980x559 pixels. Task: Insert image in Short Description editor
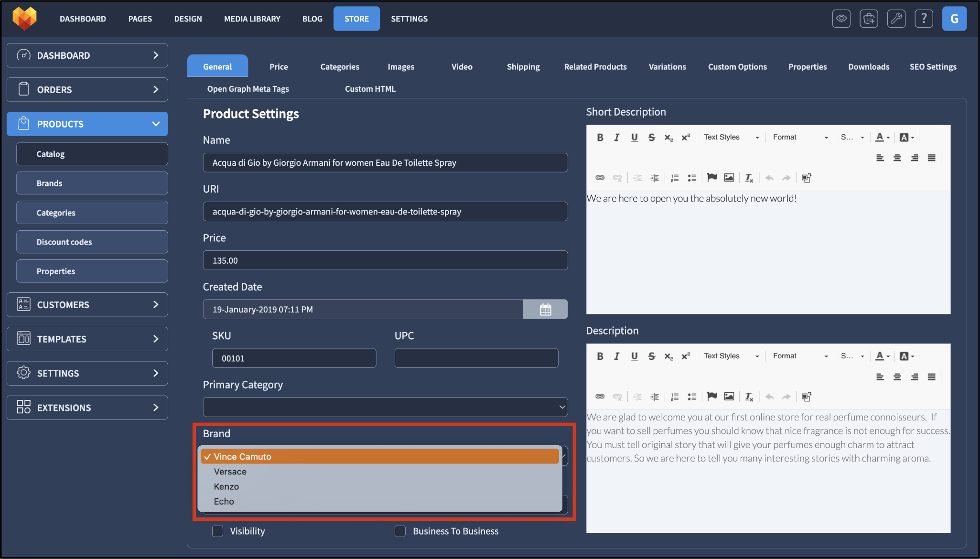click(x=729, y=178)
